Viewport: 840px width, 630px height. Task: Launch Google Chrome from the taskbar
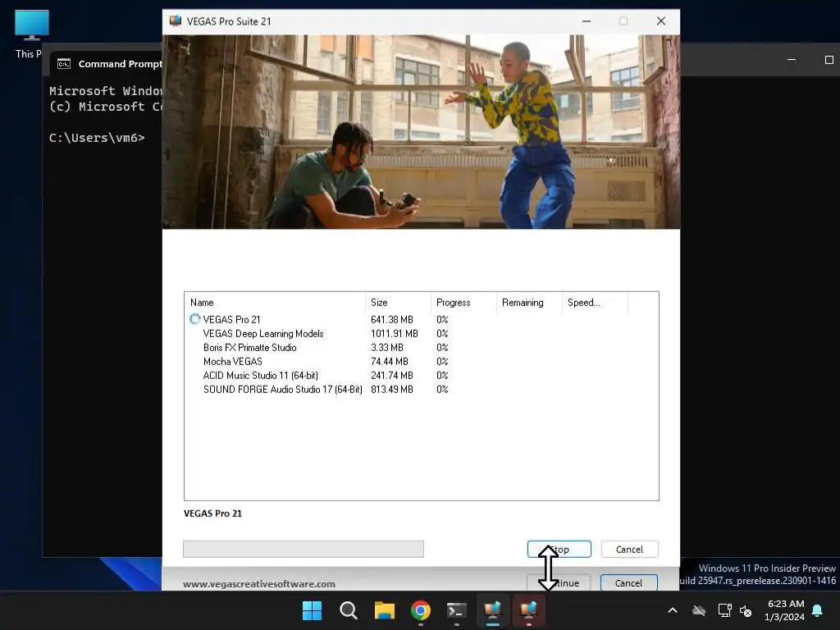coord(421,610)
